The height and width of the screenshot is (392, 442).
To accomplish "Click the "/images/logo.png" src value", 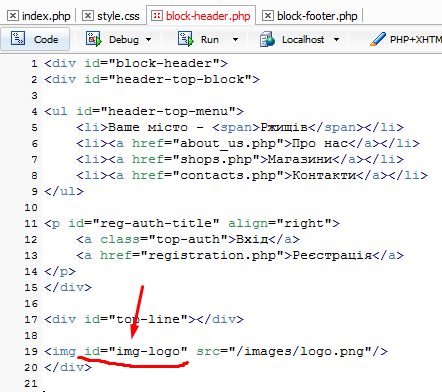I will pyautogui.click(x=300, y=351).
